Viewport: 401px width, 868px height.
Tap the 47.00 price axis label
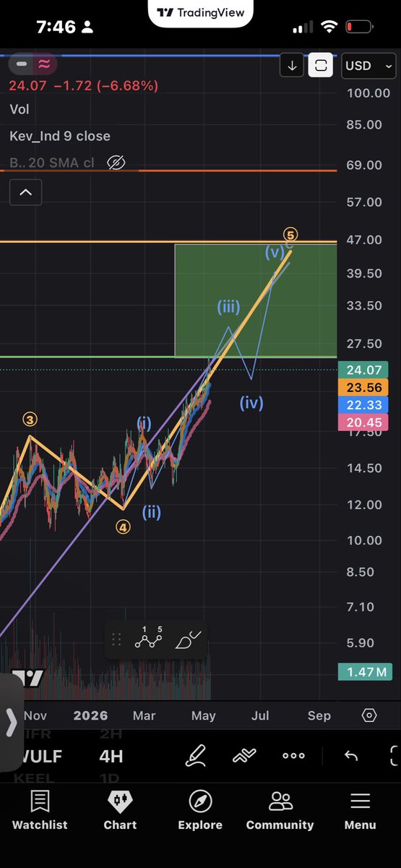pyautogui.click(x=364, y=239)
